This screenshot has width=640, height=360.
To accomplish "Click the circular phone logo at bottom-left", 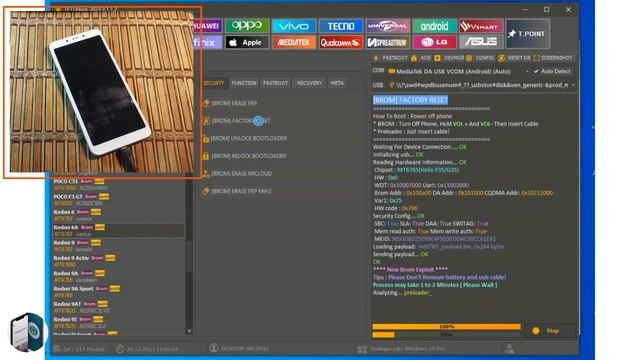I will [x=27, y=332].
